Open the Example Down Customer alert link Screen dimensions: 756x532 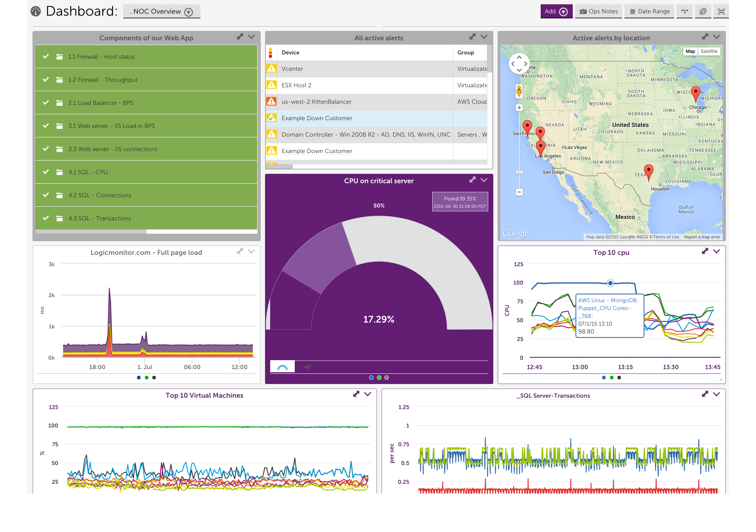coord(317,118)
